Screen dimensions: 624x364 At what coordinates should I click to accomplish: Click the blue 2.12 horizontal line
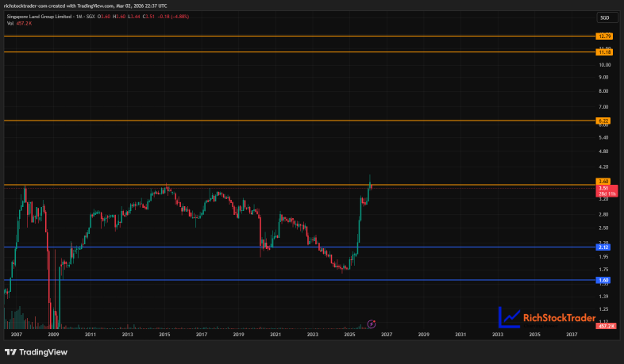[299, 247]
